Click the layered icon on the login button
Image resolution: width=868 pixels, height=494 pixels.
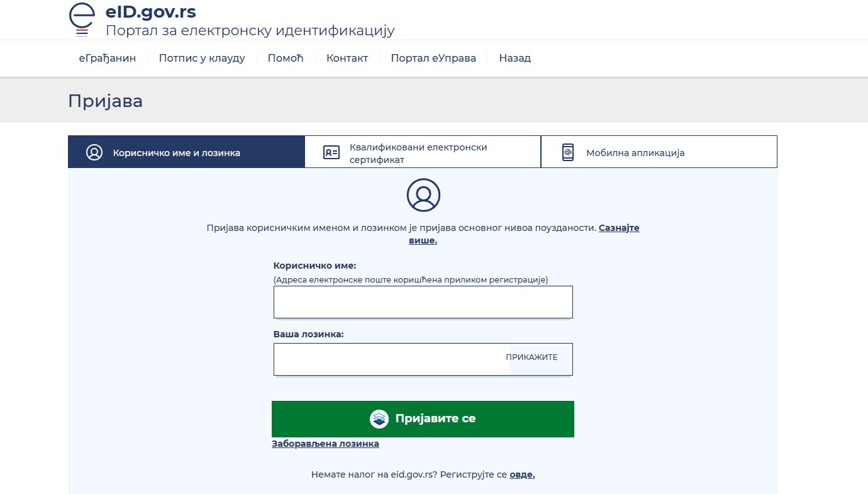379,419
